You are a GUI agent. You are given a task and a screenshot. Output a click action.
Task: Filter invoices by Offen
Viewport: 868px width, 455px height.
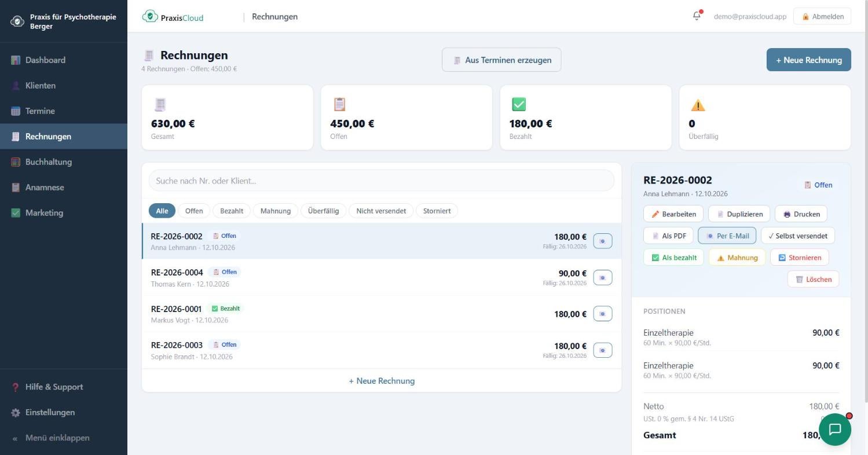click(x=194, y=211)
